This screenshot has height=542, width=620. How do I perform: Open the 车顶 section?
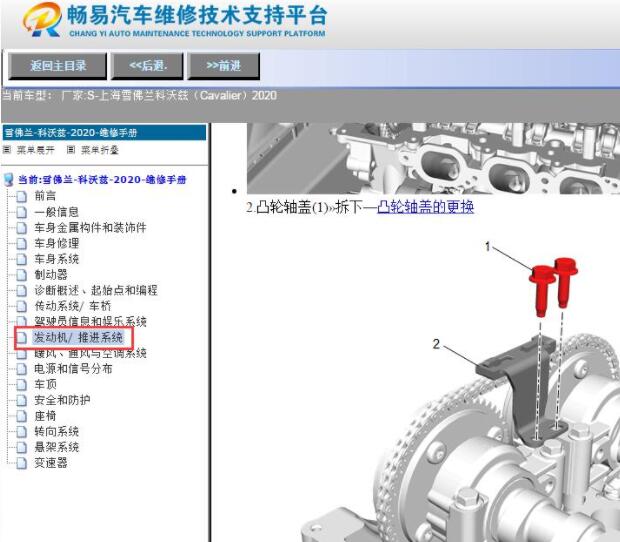pyautogui.click(x=45, y=384)
